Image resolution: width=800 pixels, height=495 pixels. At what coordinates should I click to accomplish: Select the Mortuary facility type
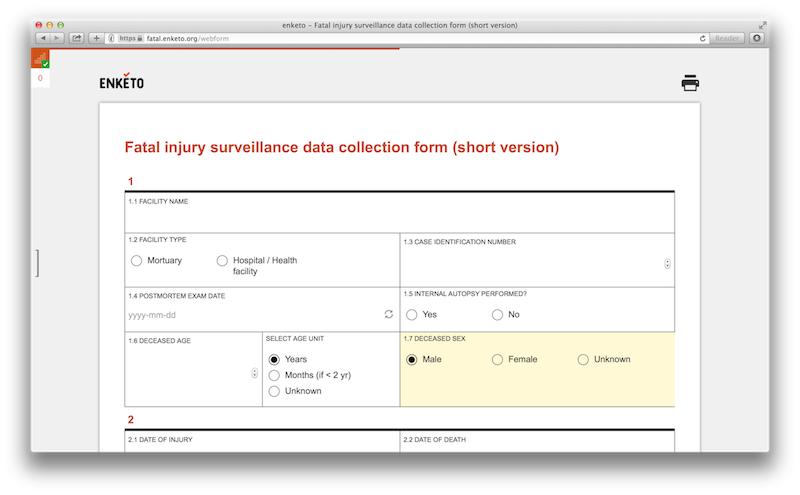tap(136, 261)
